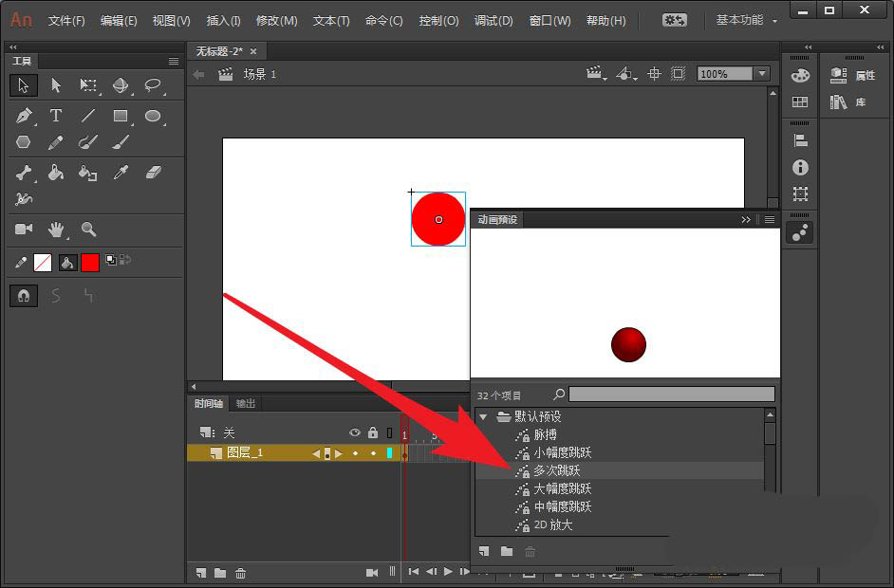The height and width of the screenshot is (588, 894).
Task: Open the 窗口(W) menu
Action: [550, 21]
